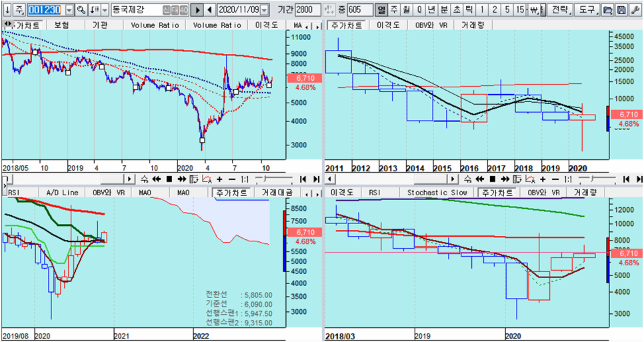Open the date 2020/11/09 dropdown arrow
Screen dimensions: 644x342
click(x=265, y=9)
